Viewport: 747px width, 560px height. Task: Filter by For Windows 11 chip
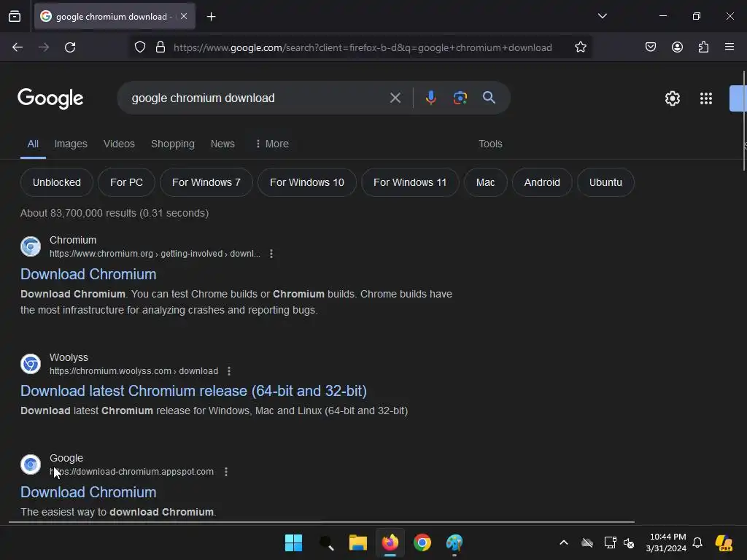410,182
